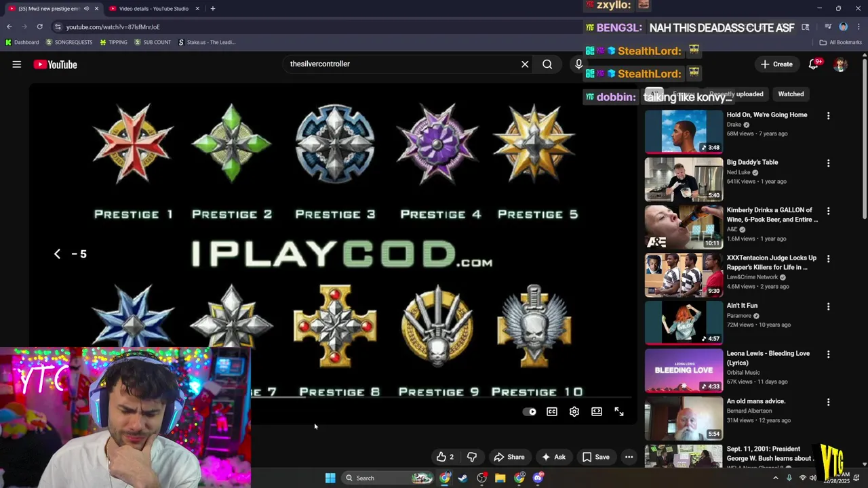This screenshot has height=488, width=868.
Task: Open the YouTube hamburger guide menu
Action: (17, 64)
